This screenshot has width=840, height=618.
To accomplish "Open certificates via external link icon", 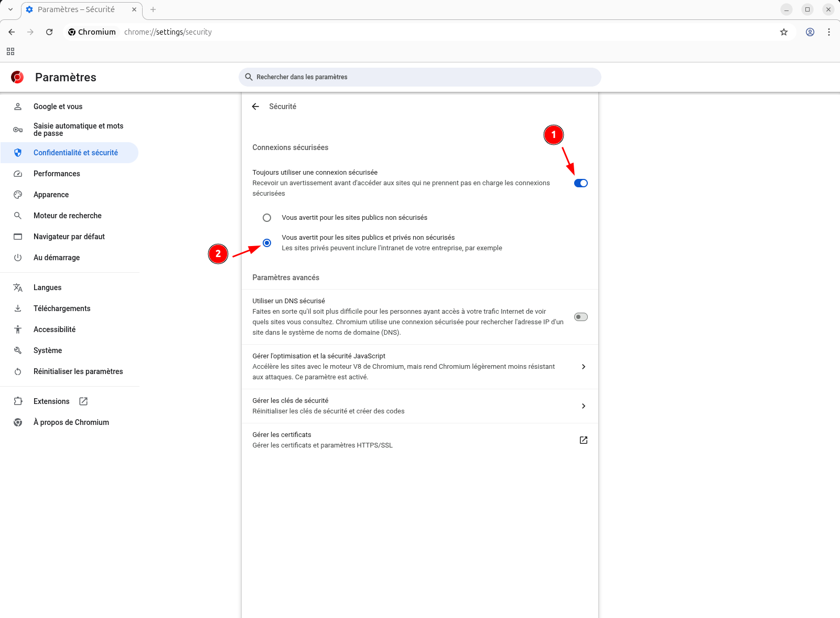I will click(x=583, y=440).
